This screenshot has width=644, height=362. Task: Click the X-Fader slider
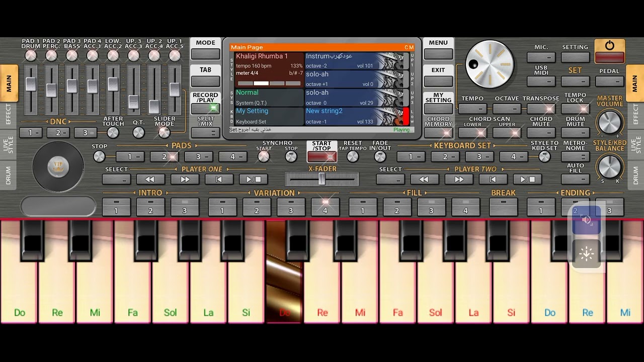point(321,179)
